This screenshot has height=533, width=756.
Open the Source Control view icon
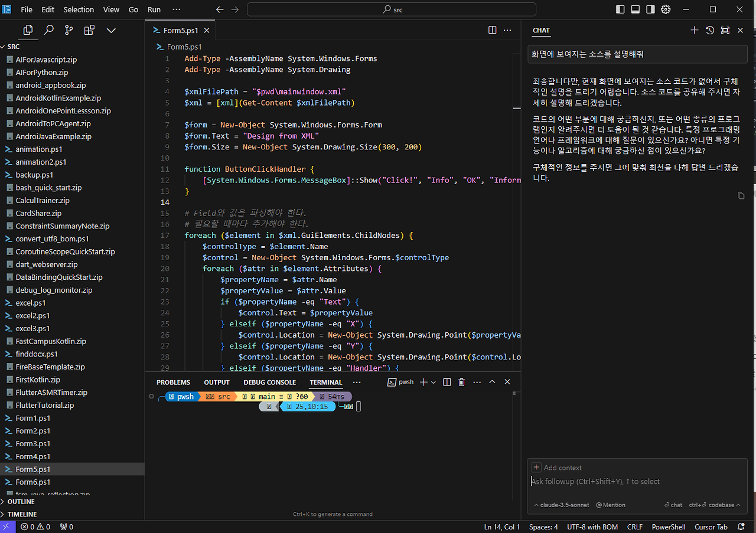[69, 30]
